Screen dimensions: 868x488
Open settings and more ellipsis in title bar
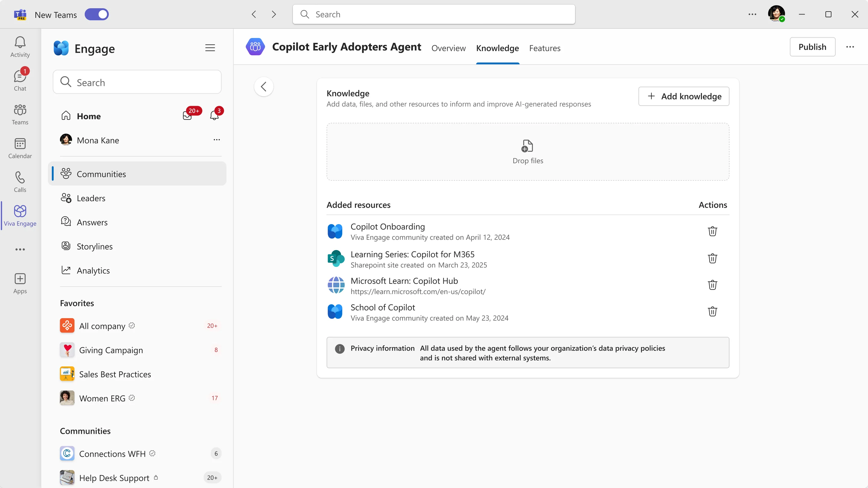(x=752, y=14)
